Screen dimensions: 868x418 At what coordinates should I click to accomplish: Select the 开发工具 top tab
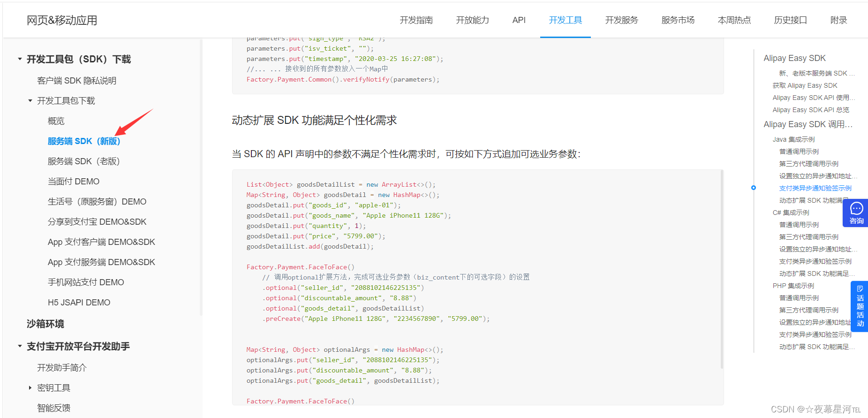pos(566,20)
